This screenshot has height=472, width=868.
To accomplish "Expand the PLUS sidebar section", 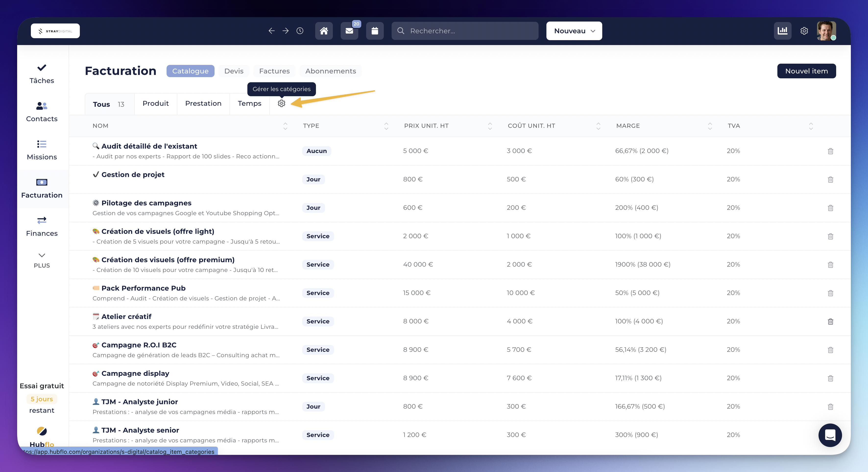I will [42, 260].
